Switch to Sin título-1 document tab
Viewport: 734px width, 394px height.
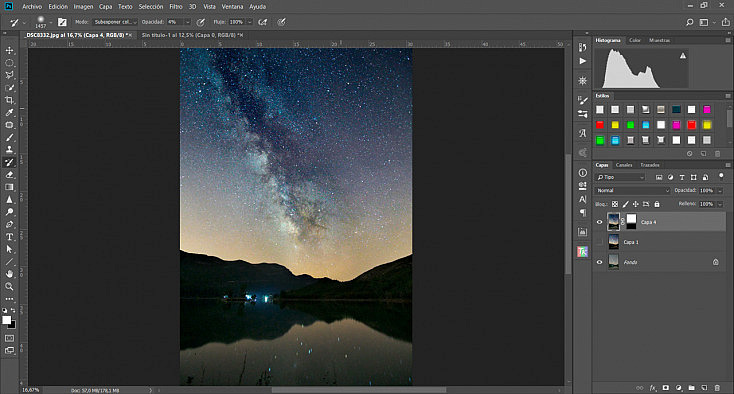[192, 35]
